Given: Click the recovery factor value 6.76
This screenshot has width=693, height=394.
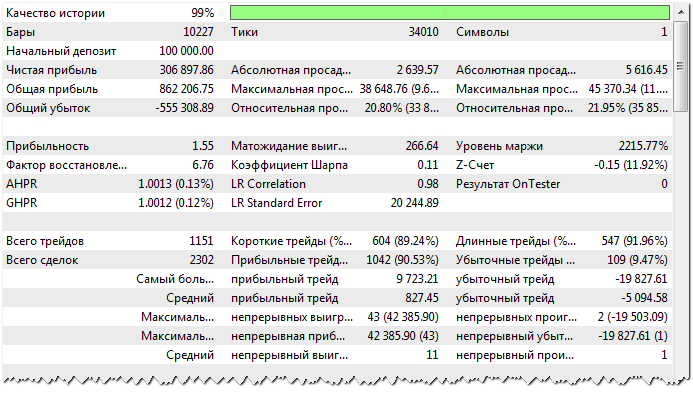Looking at the screenshot, I should (203, 165).
